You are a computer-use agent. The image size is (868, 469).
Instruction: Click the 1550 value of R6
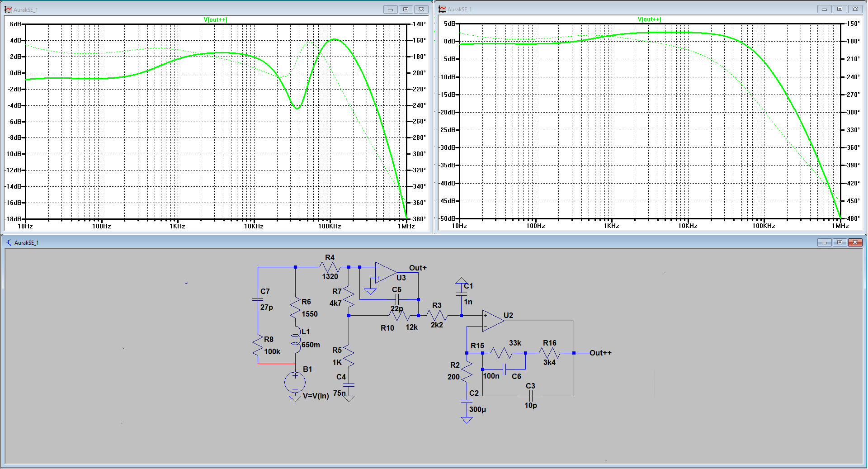[x=310, y=314]
